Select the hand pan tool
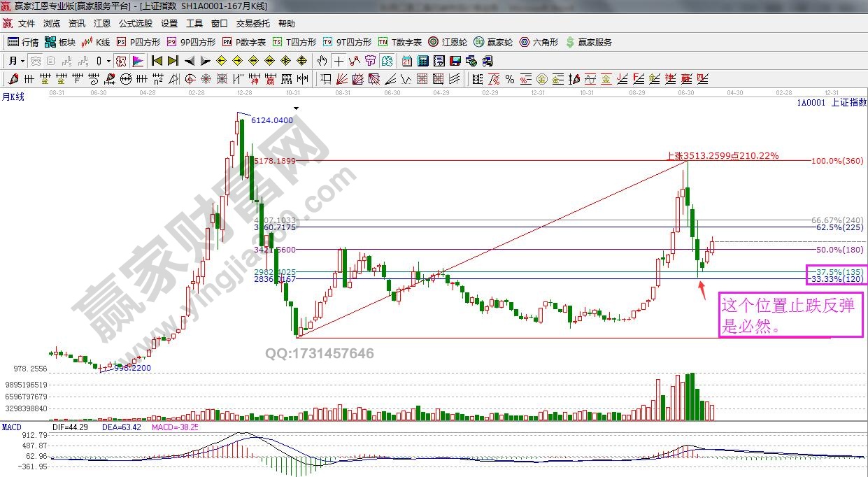The width and height of the screenshot is (868, 477). [x=322, y=61]
